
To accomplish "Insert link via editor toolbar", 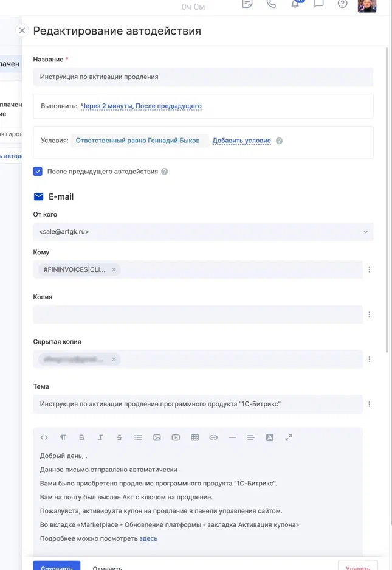I will pos(213,437).
